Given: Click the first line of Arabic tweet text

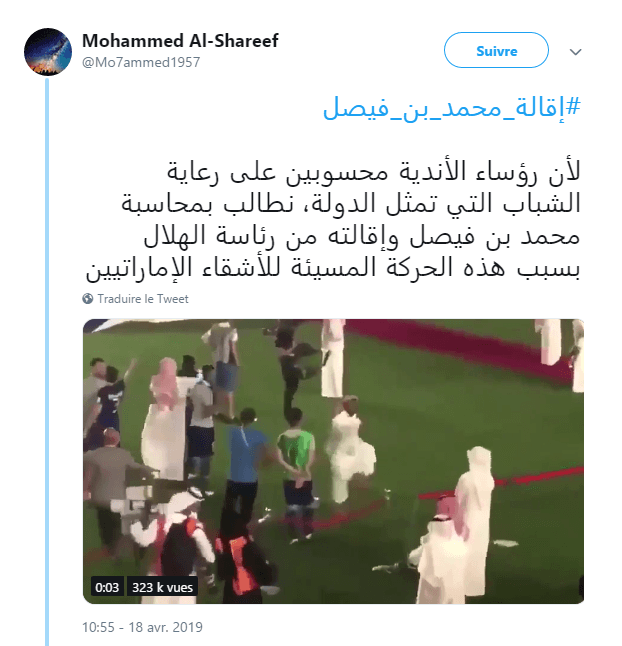Looking at the screenshot, I should 374,171.
